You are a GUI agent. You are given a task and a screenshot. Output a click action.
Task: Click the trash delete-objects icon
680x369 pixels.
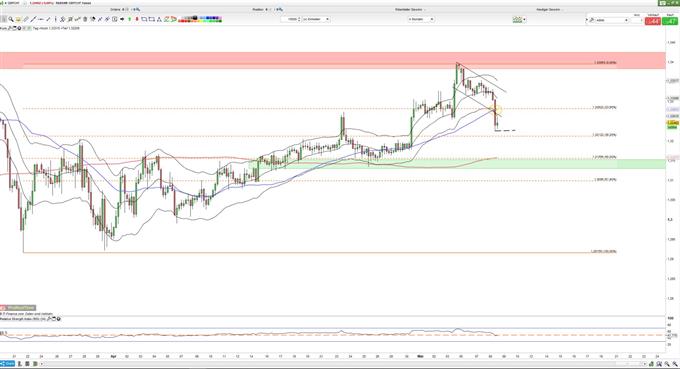[x=85, y=19]
